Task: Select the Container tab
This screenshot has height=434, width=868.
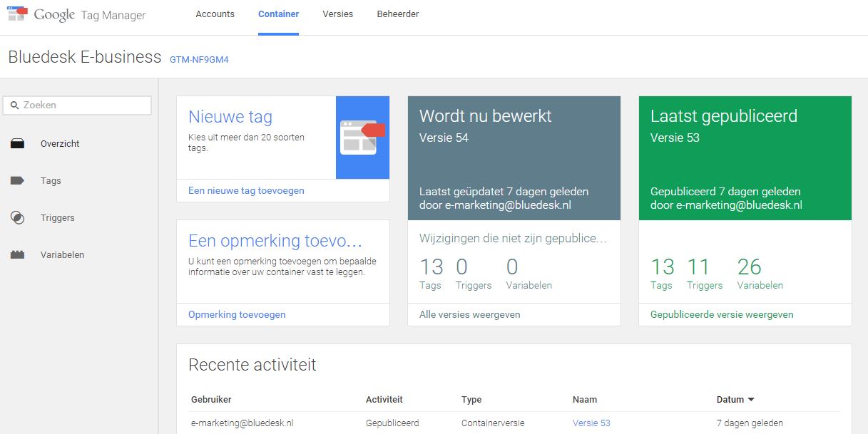Action: click(278, 14)
